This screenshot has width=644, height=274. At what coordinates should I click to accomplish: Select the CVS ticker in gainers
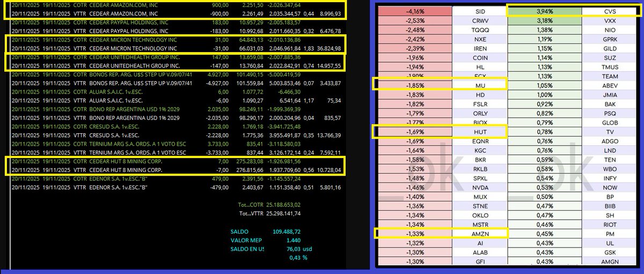point(610,10)
